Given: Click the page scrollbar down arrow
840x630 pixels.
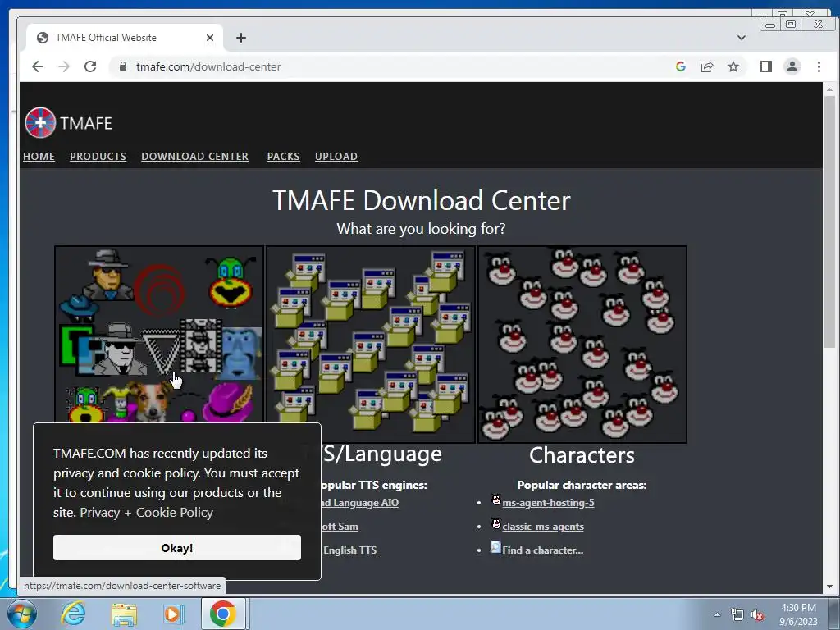Looking at the screenshot, I should [829, 587].
